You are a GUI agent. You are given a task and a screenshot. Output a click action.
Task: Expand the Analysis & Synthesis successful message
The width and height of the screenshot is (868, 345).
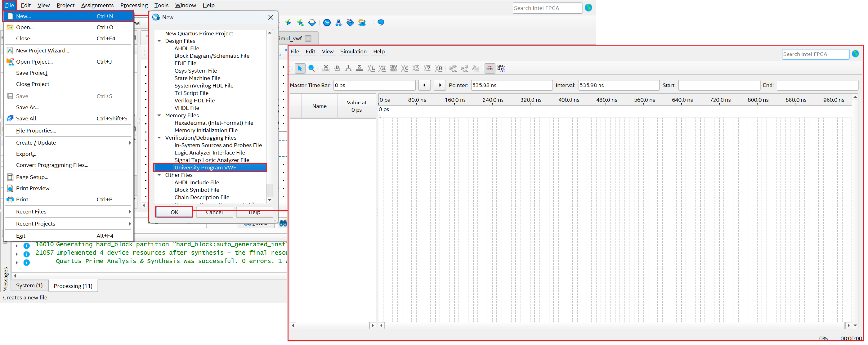pyautogui.click(x=16, y=262)
